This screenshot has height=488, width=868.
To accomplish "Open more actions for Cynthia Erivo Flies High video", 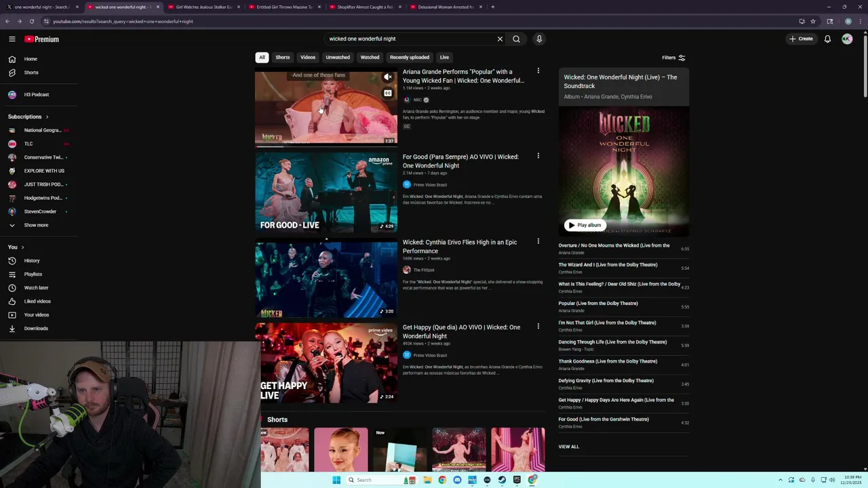I will point(538,241).
